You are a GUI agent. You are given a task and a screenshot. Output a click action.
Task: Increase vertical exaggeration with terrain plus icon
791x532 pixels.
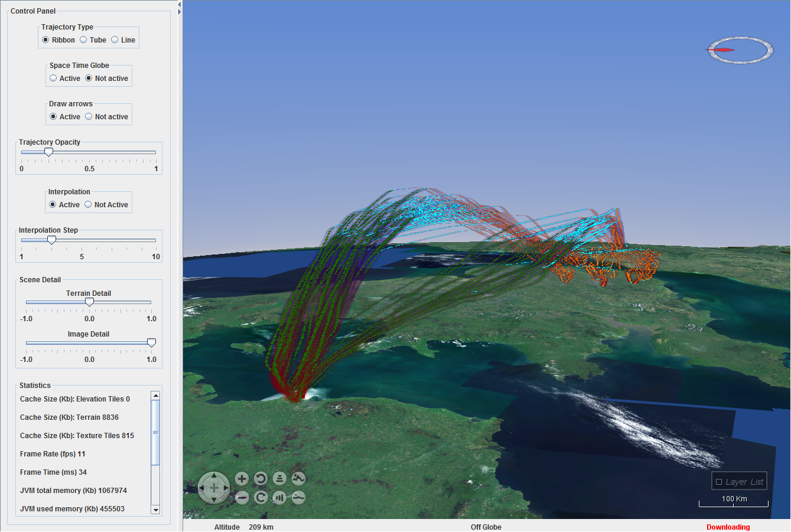pyautogui.click(x=298, y=479)
